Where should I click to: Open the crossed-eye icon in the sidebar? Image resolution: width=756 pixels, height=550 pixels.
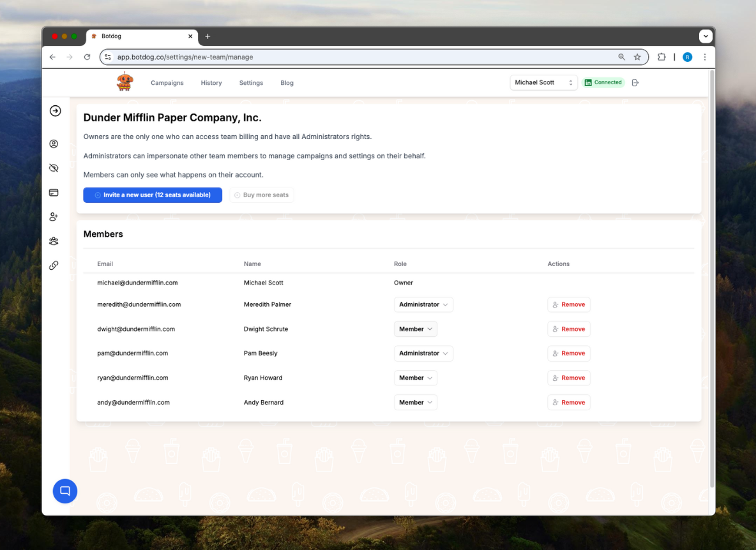click(54, 168)
